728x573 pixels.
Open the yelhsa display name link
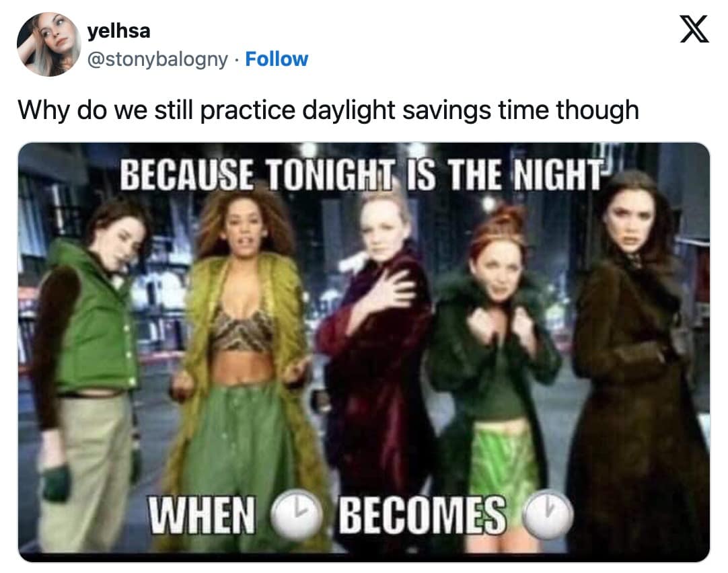pos(119,31)
